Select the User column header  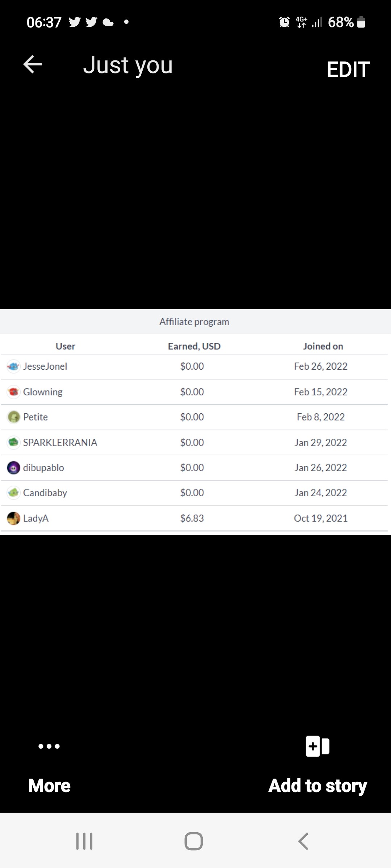(66, 346)
